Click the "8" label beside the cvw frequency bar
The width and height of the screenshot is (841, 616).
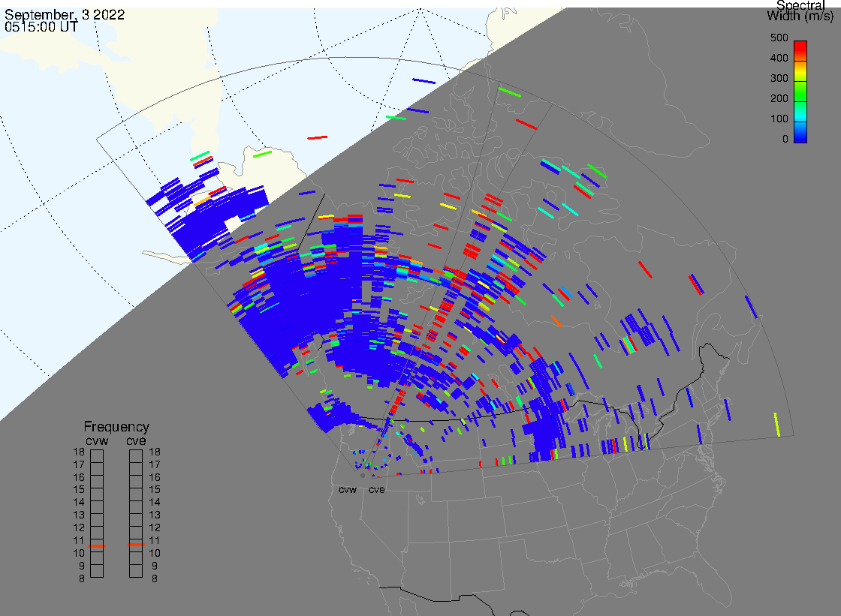82,578
